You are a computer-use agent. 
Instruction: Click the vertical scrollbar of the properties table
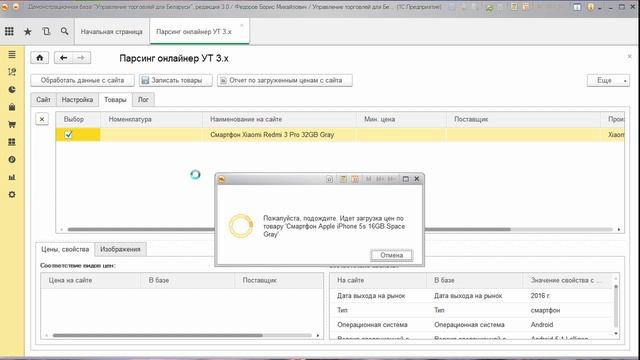point(616,306)
